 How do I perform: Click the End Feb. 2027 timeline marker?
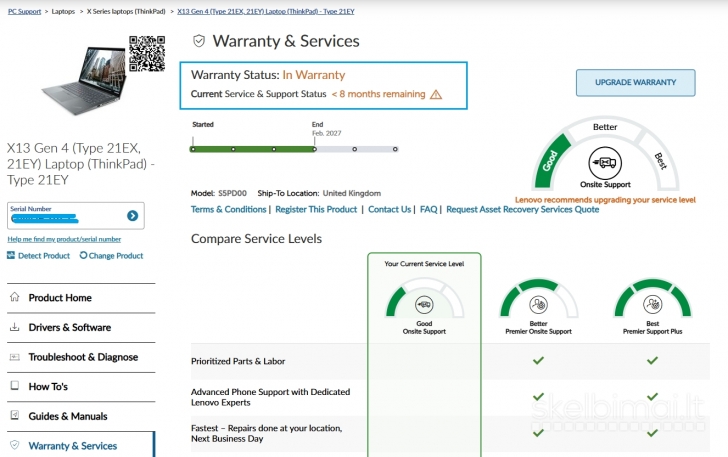[315, 149]
